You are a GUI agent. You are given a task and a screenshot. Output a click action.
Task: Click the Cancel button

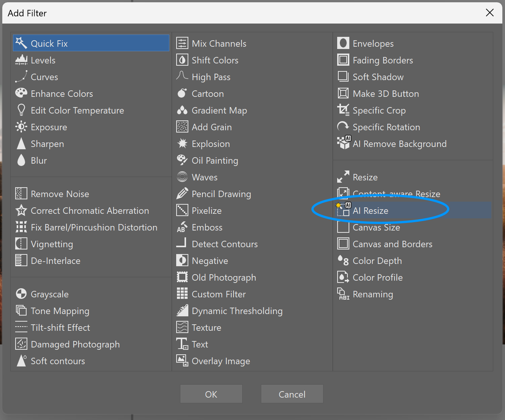pyautogui.click(x=292, y=394)
